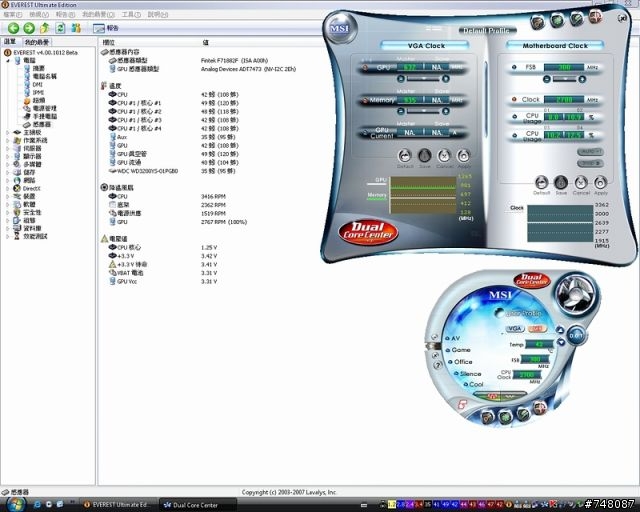
Task: Click the Up level arrow icon in EVEREST toolbar
Action: coord(44,28)
